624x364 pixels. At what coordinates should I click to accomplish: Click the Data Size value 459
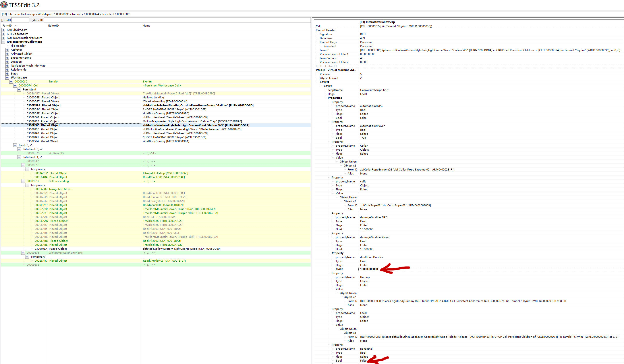point(362,38)
